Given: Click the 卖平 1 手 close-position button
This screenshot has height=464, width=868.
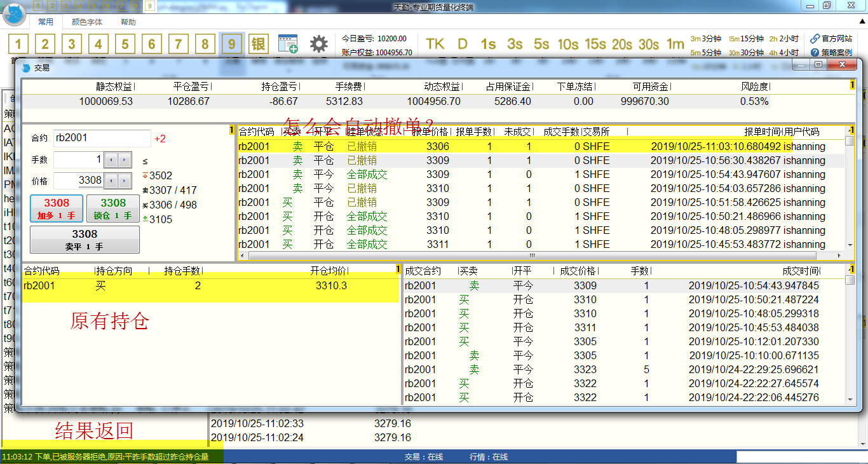Looking at the screenshot, I should [x=85, y=240].
